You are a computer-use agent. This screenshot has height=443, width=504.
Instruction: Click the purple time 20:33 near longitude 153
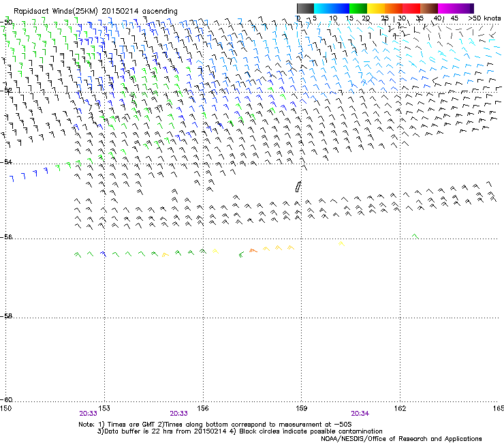coord(88,414)
